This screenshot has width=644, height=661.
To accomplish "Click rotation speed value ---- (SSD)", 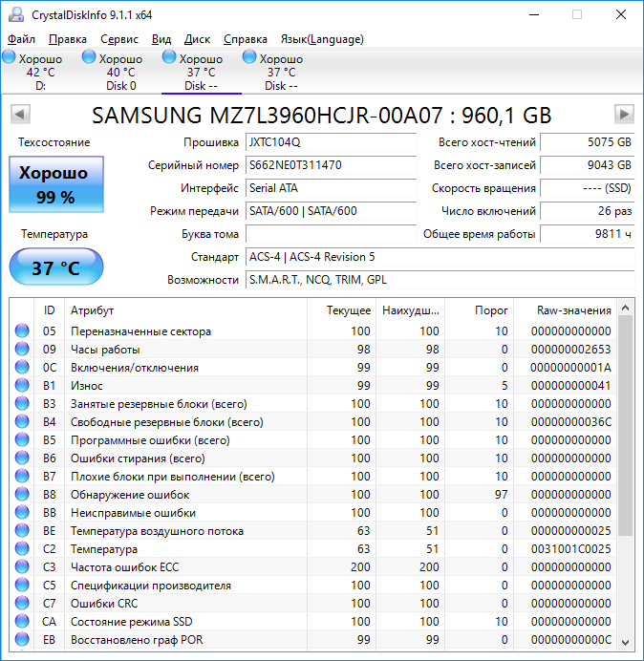I will click(x=587, y=188).
